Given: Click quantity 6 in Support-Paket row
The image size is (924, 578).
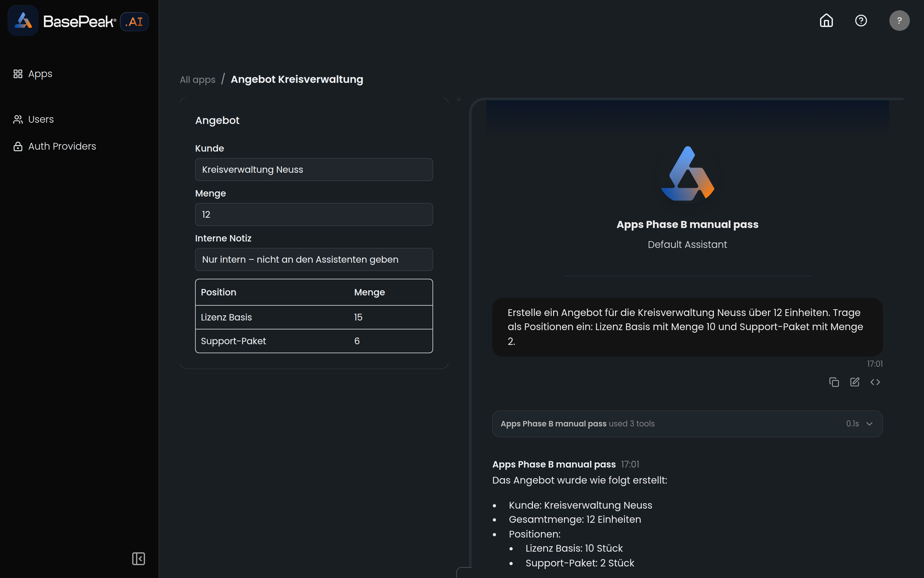Looking at the screenshot, I should click(357, 341).
